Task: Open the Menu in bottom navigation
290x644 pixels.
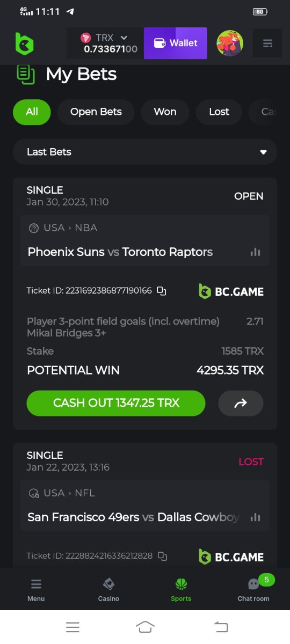Action: (36, 589)
